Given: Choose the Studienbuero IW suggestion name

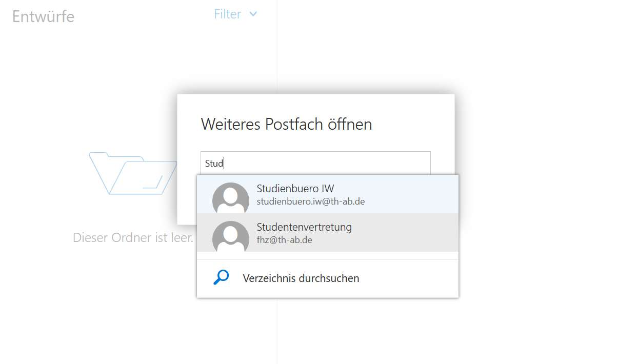Looking at the screenshot, I should tap(295, 189).
